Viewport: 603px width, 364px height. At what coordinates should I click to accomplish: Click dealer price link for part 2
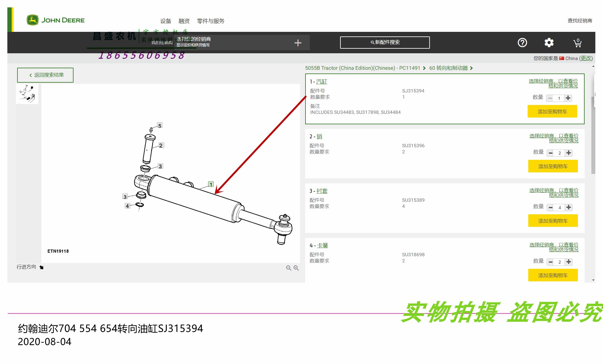[x=554, y=138]
